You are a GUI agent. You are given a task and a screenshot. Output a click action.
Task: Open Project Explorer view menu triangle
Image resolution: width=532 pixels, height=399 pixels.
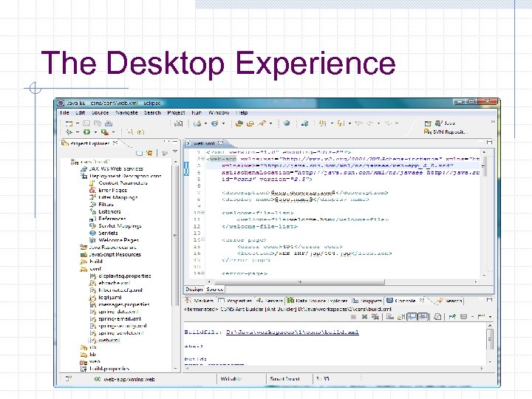175,152
